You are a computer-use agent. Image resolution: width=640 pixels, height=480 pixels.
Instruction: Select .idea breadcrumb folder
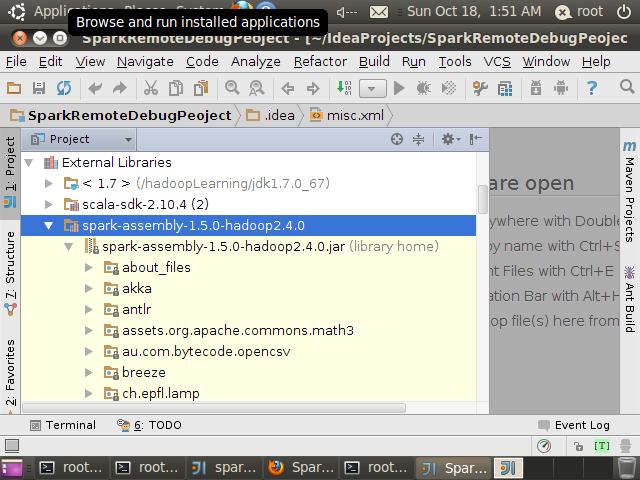(x=270, y=116)
